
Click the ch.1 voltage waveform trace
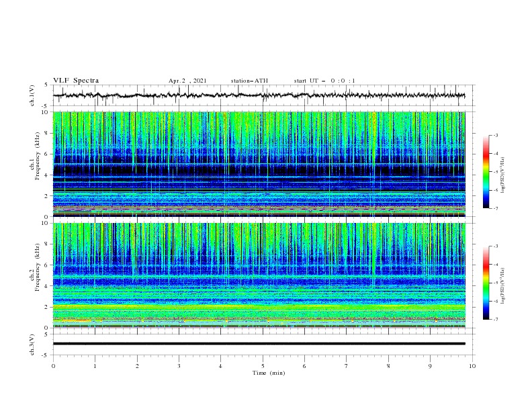259,95
